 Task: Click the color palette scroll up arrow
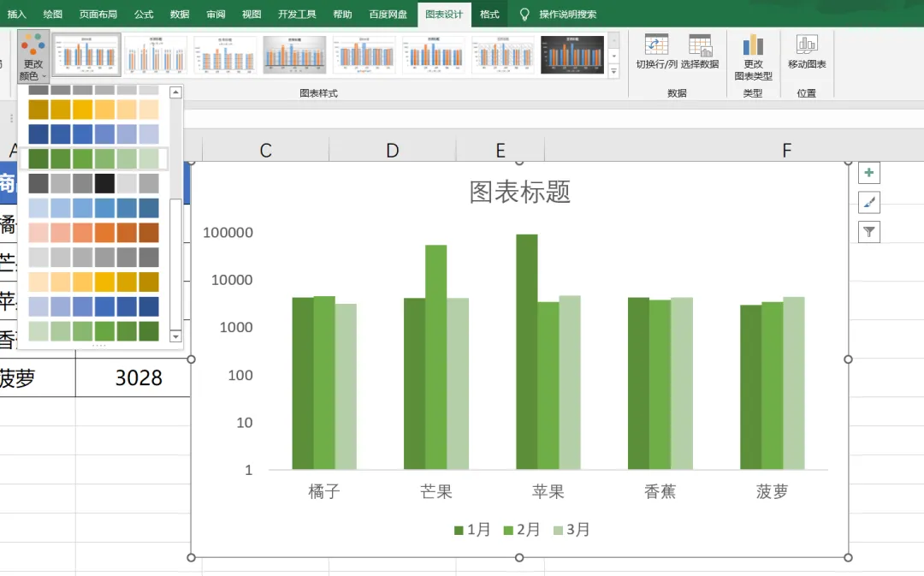(175, 92)
